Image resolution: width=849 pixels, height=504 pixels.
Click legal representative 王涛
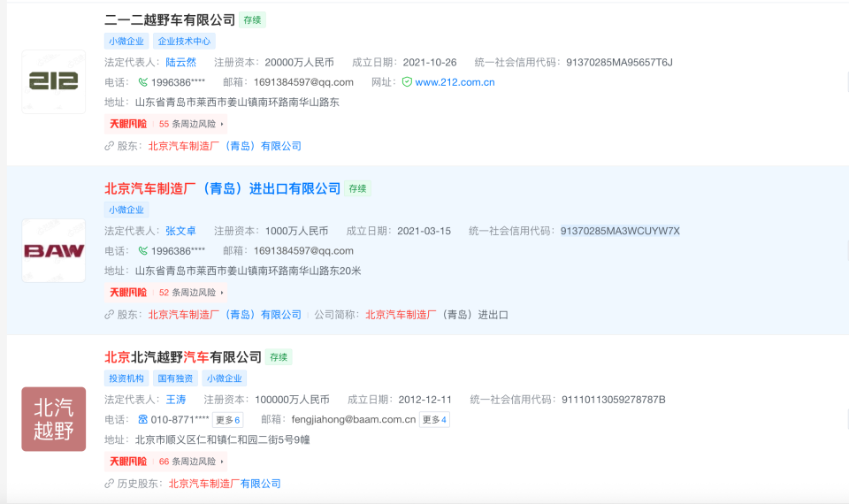(x=176, y=400)
